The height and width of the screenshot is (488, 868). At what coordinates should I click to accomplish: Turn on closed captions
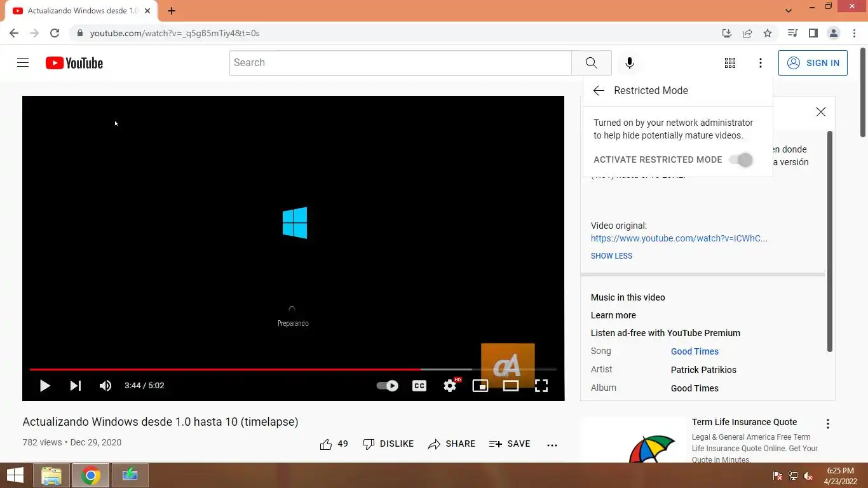[x=419, y=386]
